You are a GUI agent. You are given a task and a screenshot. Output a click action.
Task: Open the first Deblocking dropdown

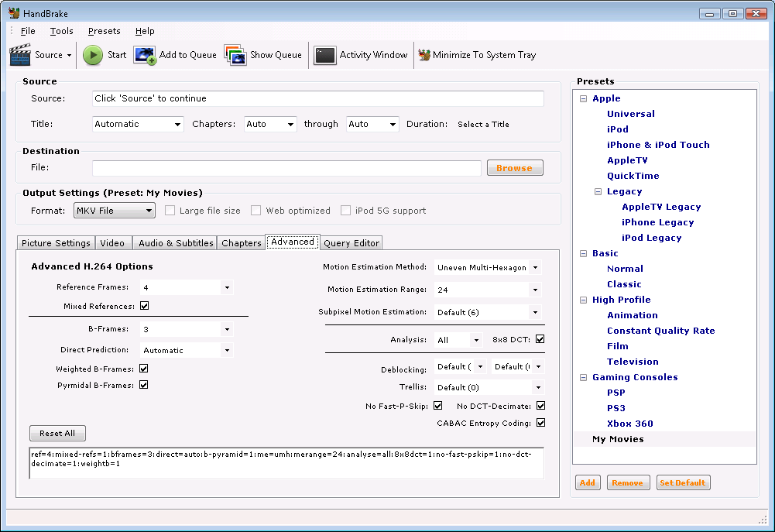pos(460,366)
